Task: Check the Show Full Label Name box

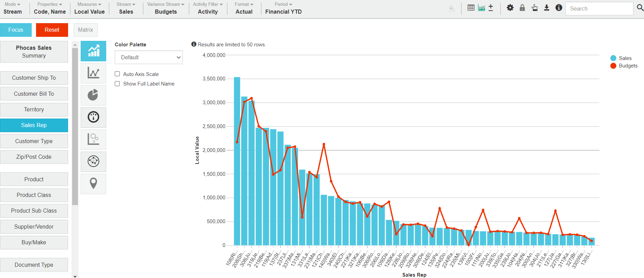Action: coord(117,84)
